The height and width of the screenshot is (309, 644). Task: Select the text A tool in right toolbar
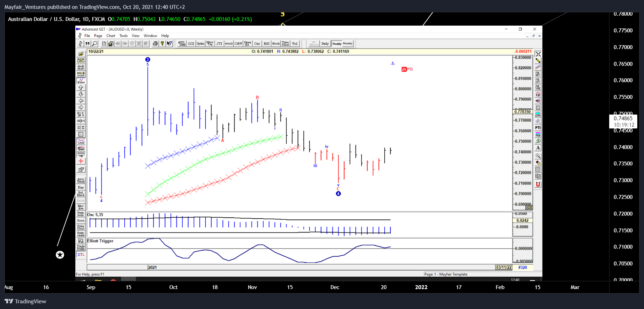pyautogui.click(x=538, y=148)
